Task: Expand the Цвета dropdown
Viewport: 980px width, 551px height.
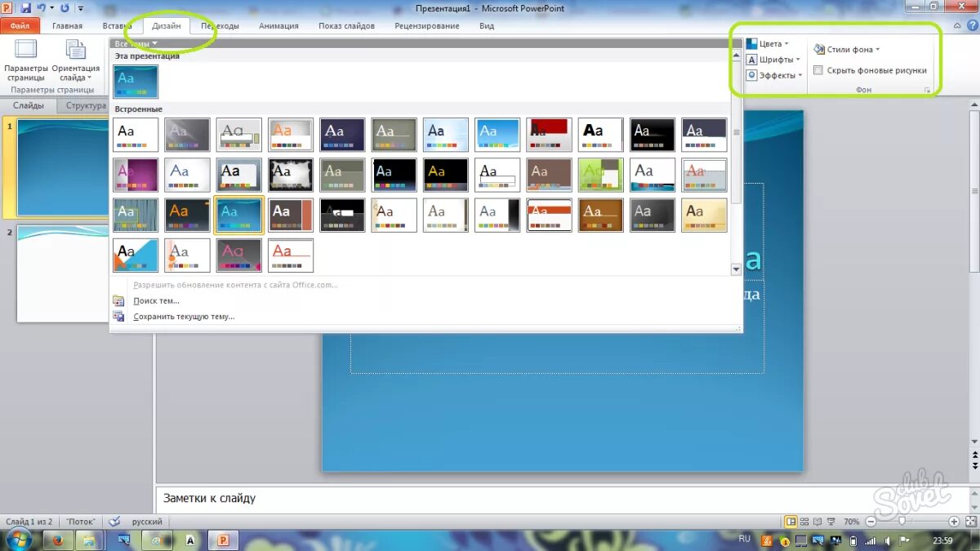Action: pos(786,44)
